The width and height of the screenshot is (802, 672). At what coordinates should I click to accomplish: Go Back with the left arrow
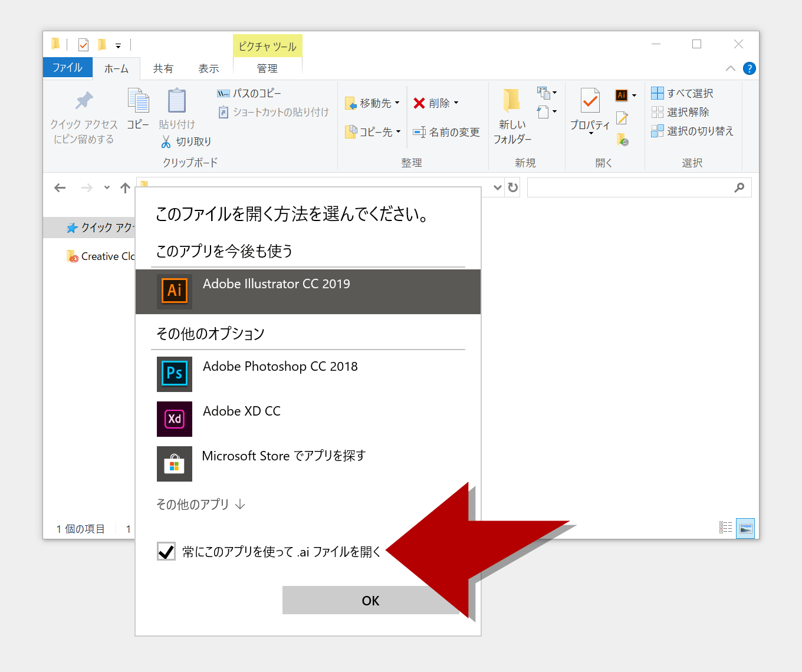click(x=60, y=188)
